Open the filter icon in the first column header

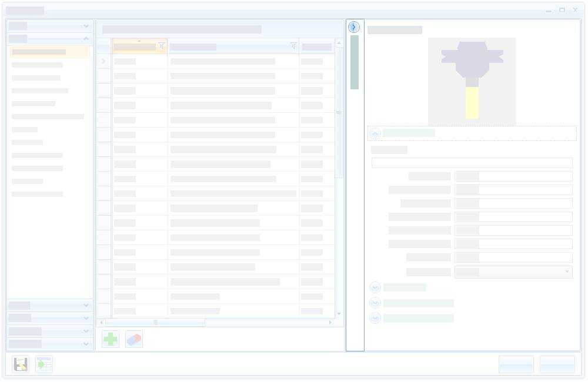(x=162, y=46)
